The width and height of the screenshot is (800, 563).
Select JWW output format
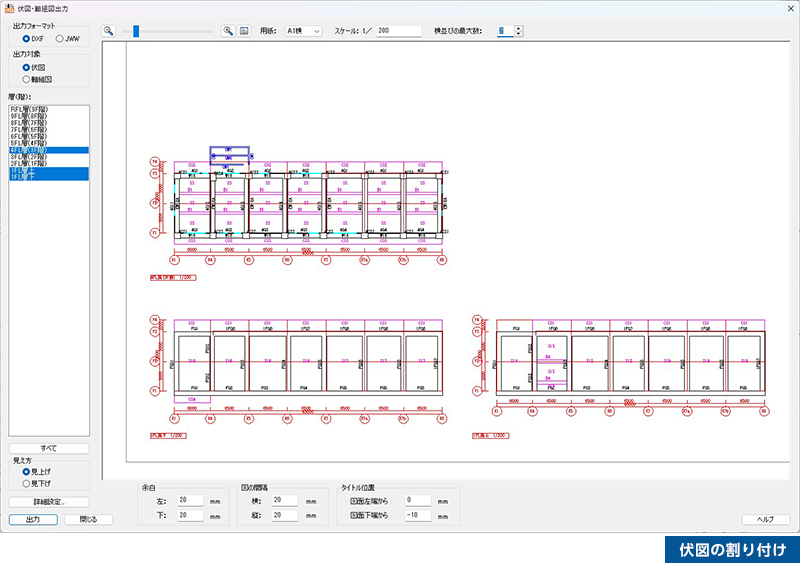[60, 39]
